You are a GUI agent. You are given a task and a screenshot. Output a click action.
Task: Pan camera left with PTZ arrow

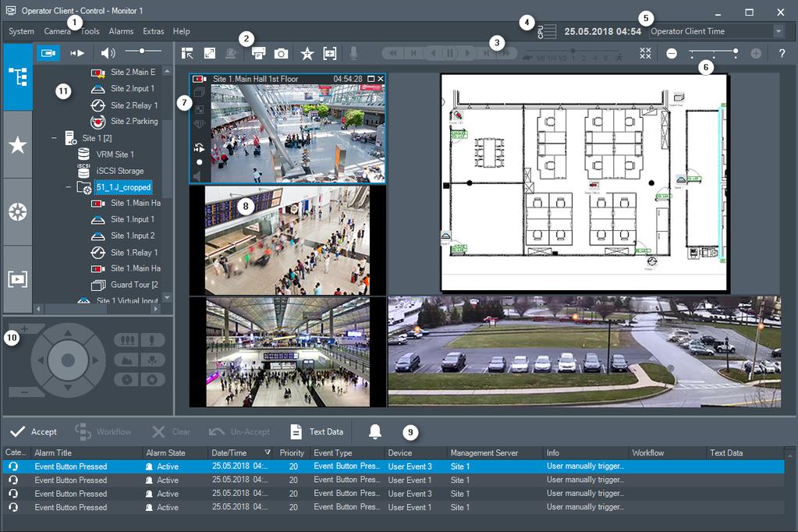[x=41, y=360]
